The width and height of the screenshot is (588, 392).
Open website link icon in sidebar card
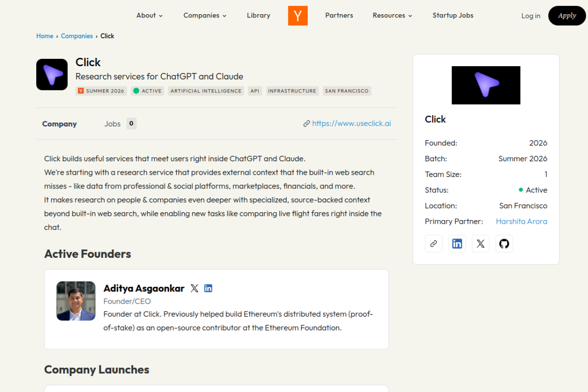click(434, 244)
